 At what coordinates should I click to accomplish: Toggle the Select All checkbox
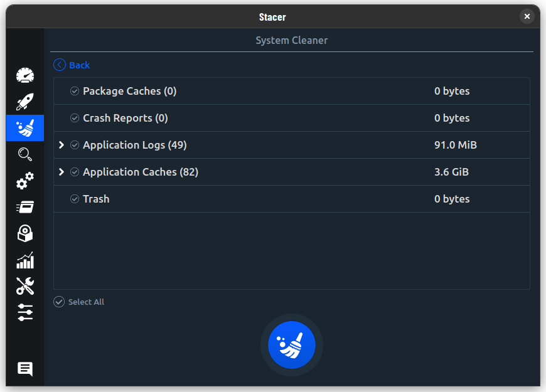pyautogui.click(x=59, y=302)
